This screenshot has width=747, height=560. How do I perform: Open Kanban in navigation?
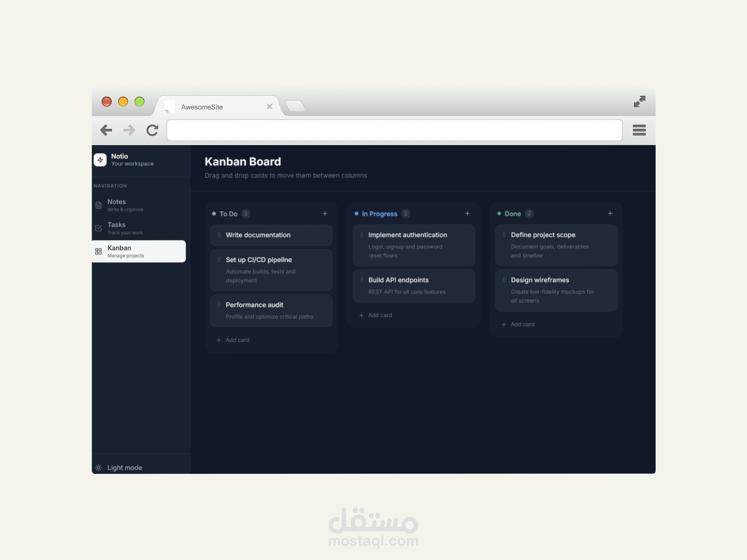click(x=139, y=251)
